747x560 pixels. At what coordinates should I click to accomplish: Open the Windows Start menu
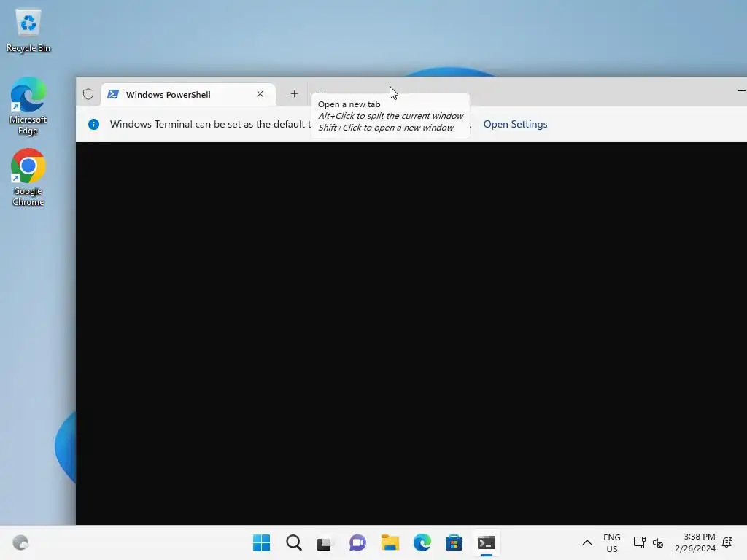(x=262, y=542)
